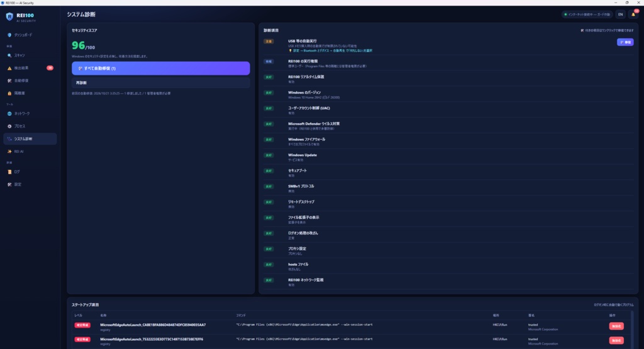Open ログ via the scroll icon
The height and width of the screenshot is (349, 644).
[9, 172]
